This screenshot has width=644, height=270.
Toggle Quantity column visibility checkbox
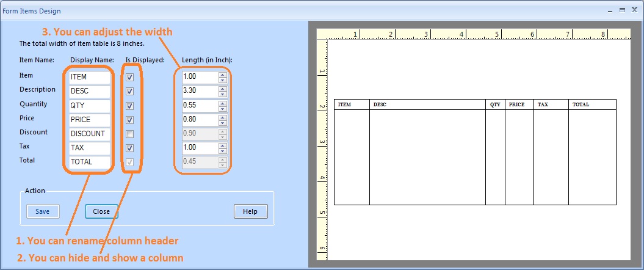[x=129, y=106]
